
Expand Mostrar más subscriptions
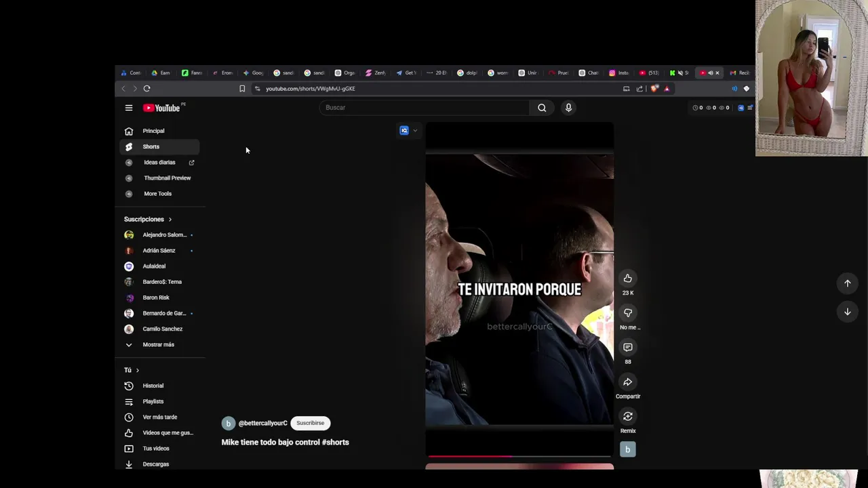coord(159,344)
